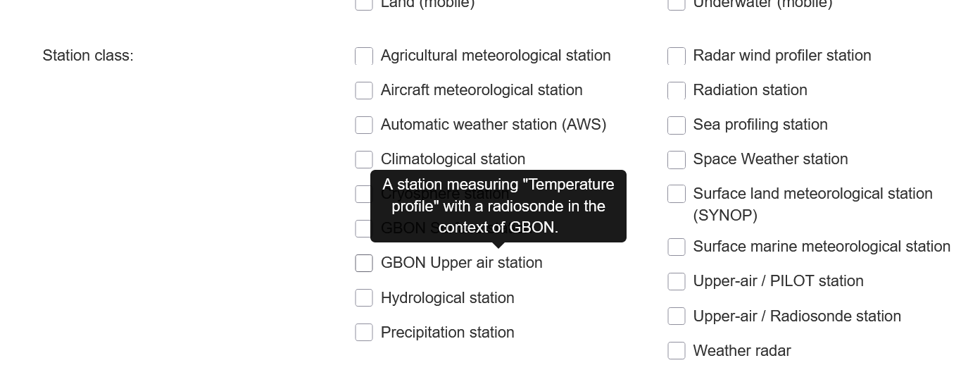
Task: Check Upper-air / Radiosonde station box
Action: pos(677,316)
